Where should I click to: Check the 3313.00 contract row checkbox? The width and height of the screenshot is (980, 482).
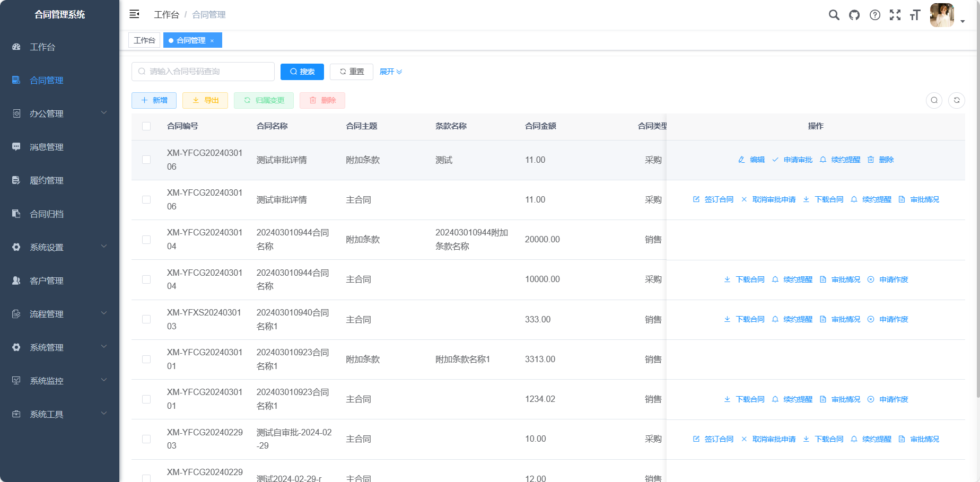pyautogui.click(x=146, y=359)
